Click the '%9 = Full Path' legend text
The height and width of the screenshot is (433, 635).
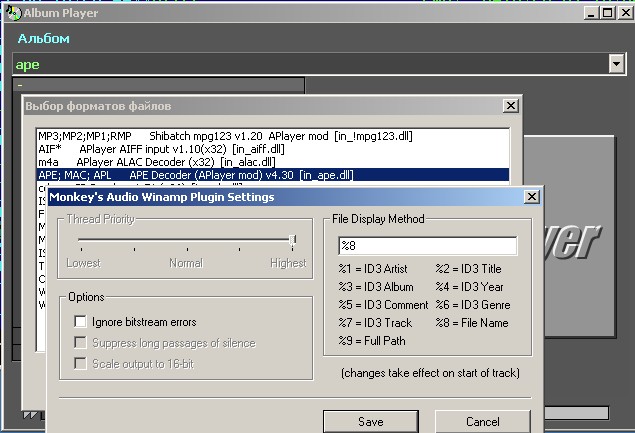tap(372, 341)
